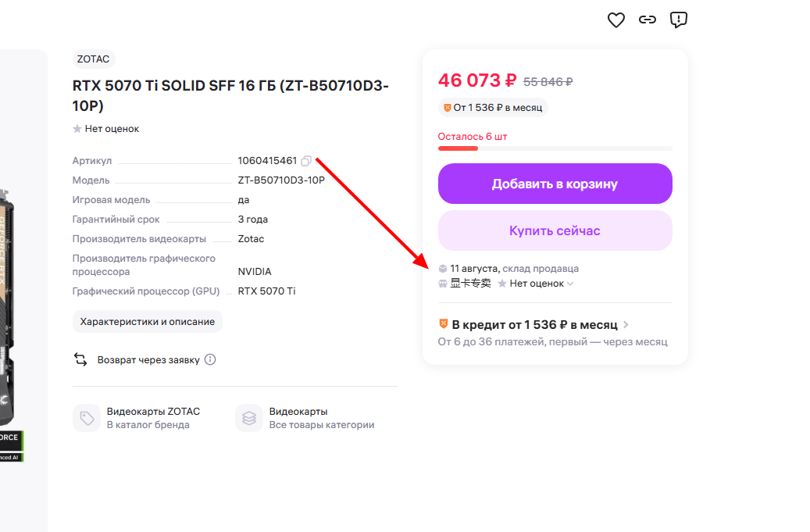
Task: Open Характеристики и описание section
Action: click(x=147, y=321)
